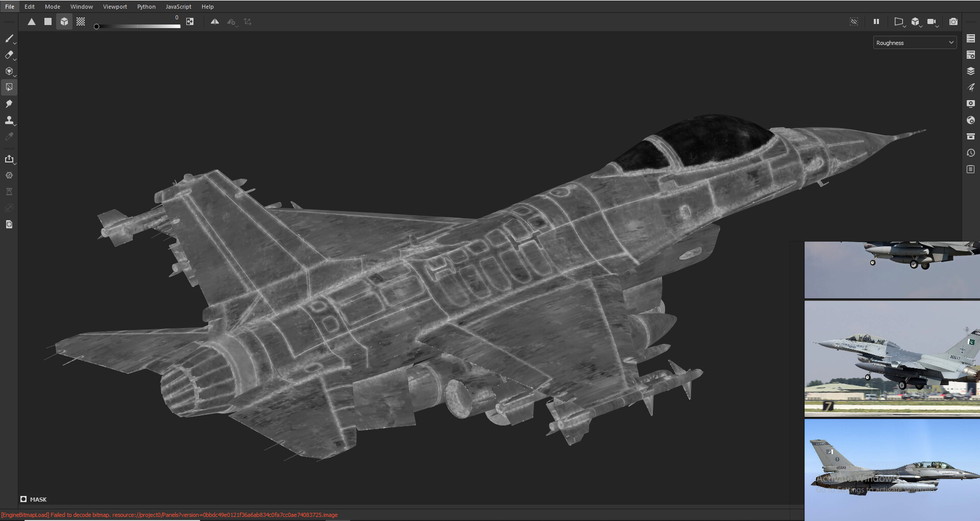Open the Texture Set Settings panel

[x=970, y=54]
